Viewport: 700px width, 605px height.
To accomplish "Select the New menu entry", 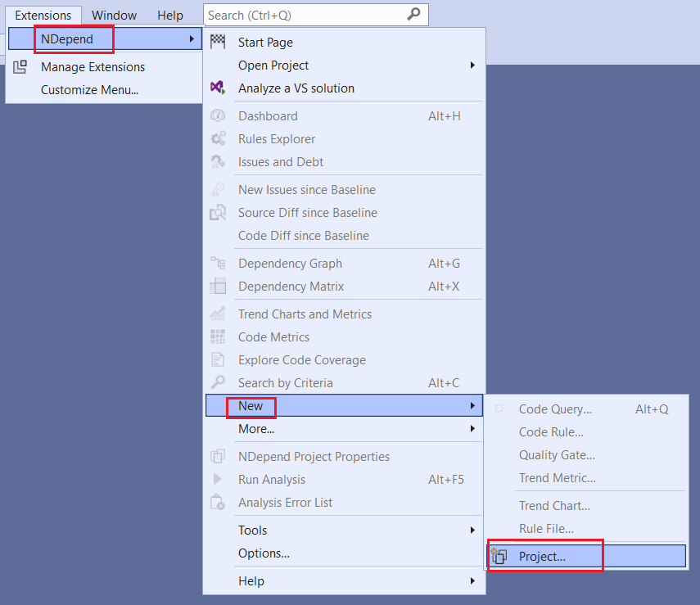I will pos(344,405).
